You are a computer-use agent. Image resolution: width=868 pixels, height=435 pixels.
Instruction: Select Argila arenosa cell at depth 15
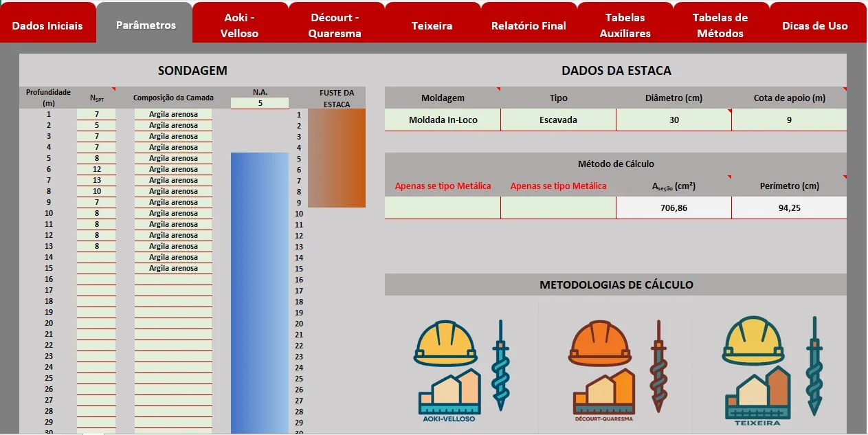(173, 268)
